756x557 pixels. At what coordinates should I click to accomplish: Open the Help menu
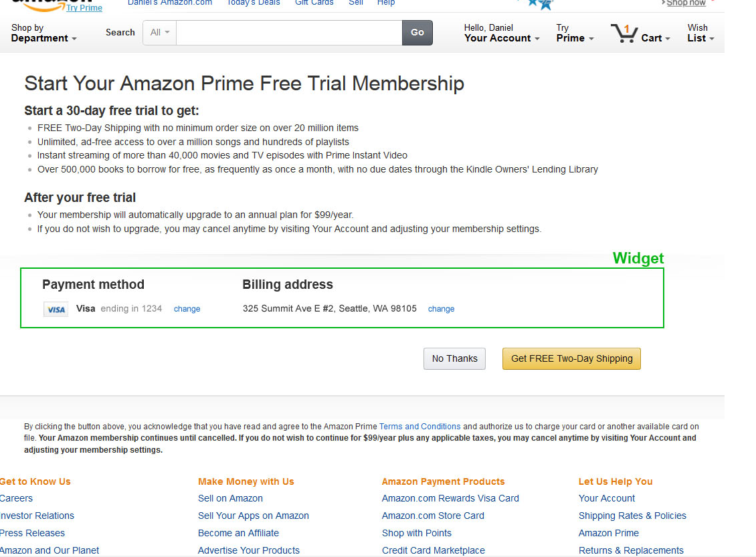385,3
